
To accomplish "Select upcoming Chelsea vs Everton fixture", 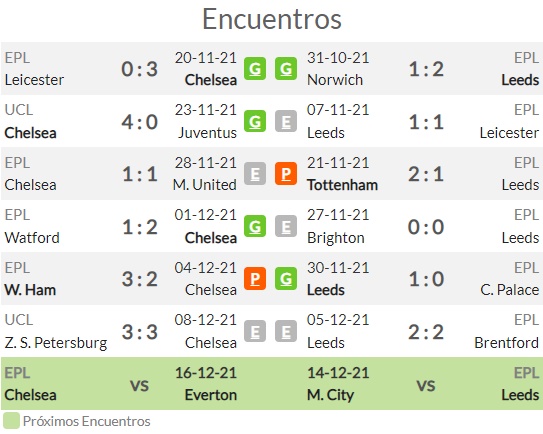I will tap(121, 384).
